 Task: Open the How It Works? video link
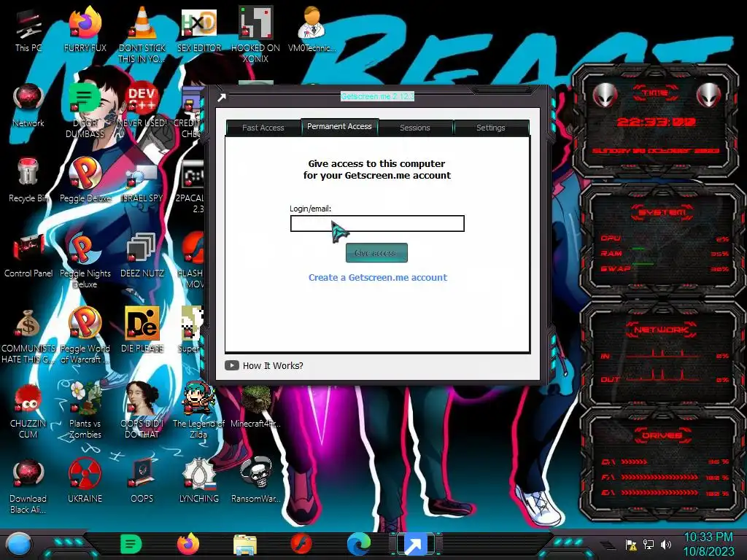click(x=264, y=366)
